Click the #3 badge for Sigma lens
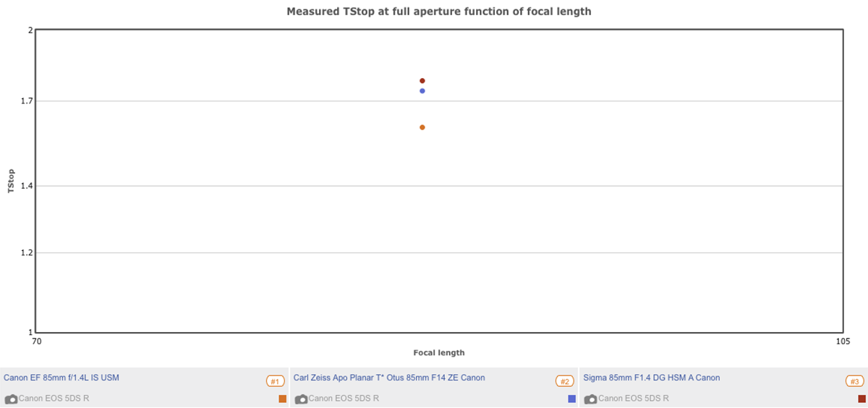The image size is (868, 408). [x=854, y=381]
